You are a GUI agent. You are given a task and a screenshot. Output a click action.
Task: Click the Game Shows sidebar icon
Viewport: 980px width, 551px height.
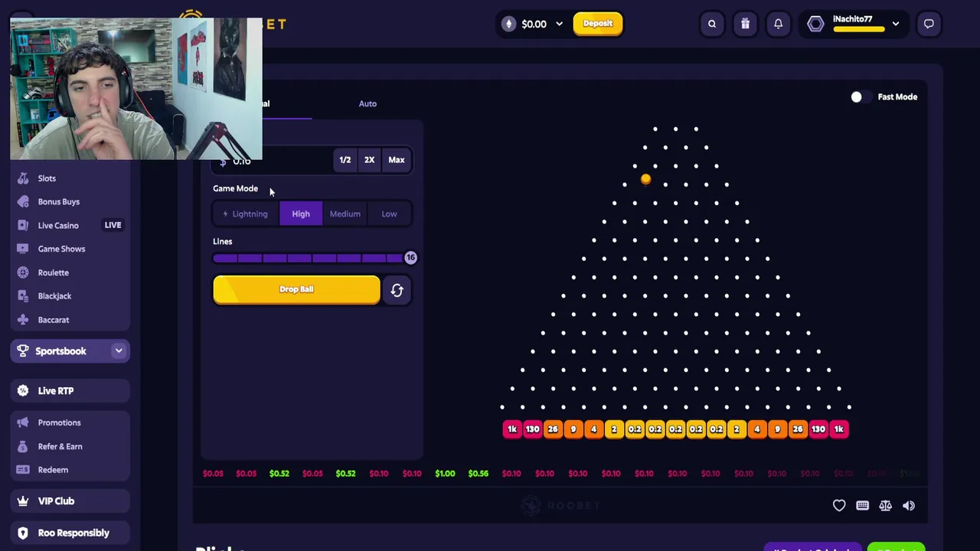pyautogui.click(x=23, y=249)
